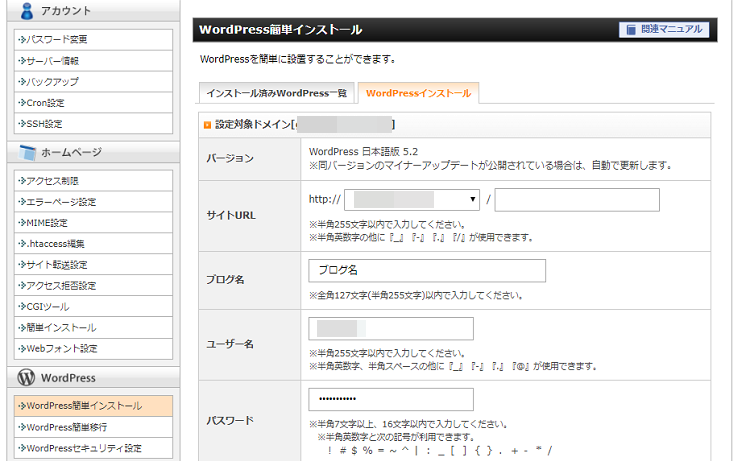The height and width of the screenshot is (461, 750).
Task: Click the アカウント person icon
Action: 27,11
